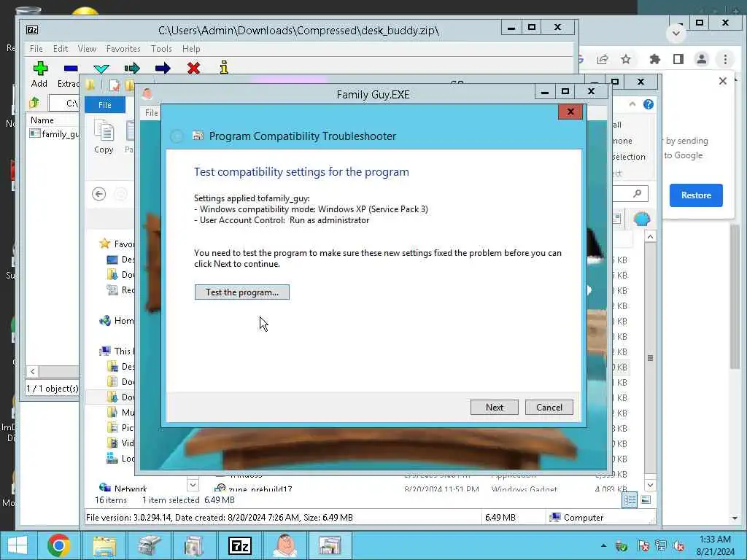Open Homegroup in Explorer navigation pane

(117, 321)
